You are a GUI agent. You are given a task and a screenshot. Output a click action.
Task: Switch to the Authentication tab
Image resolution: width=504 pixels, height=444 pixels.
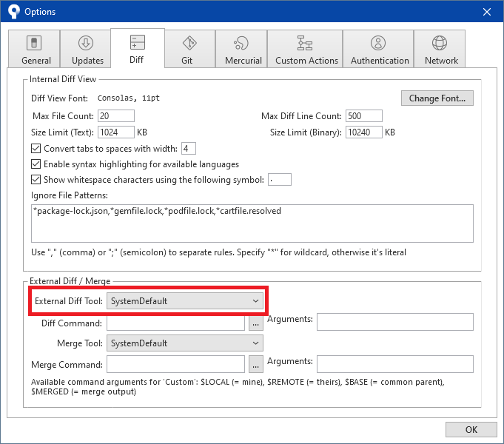(x=378, y=49)
